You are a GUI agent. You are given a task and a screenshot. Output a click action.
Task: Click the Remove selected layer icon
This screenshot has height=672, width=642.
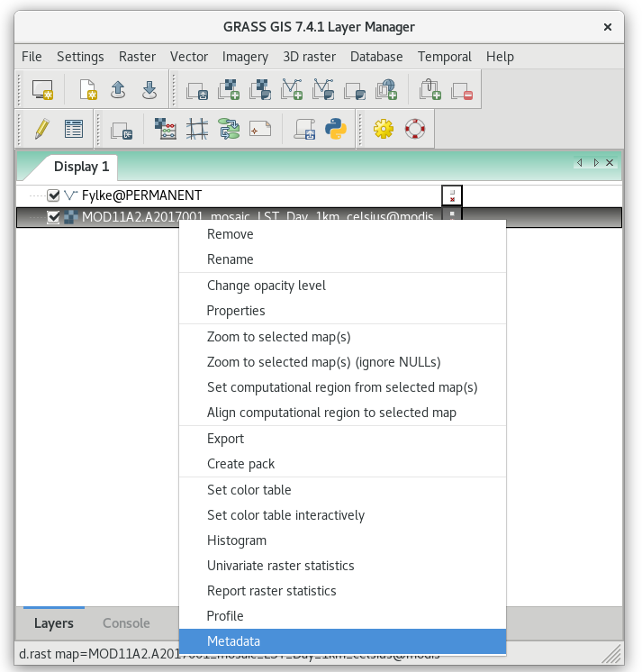pos(462,90)
